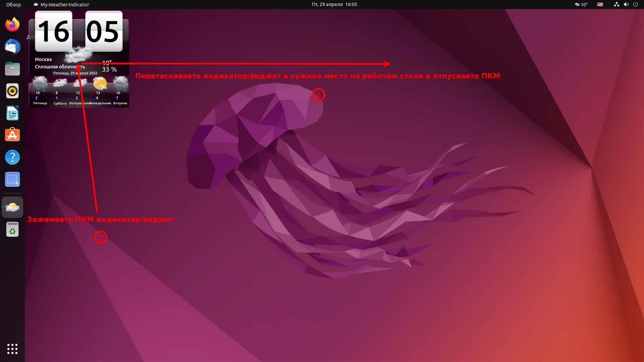The image size is (644, 362).
Task: Show all applications grid
Action: (x=12, y=349)
